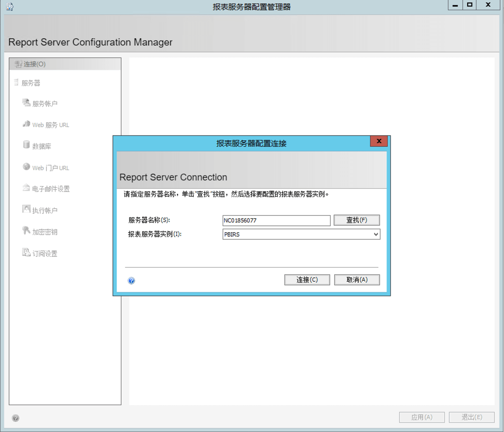The image size is (504, 432).
Task: Click the 服务器名称(S): label
Action: click(149, 220)
